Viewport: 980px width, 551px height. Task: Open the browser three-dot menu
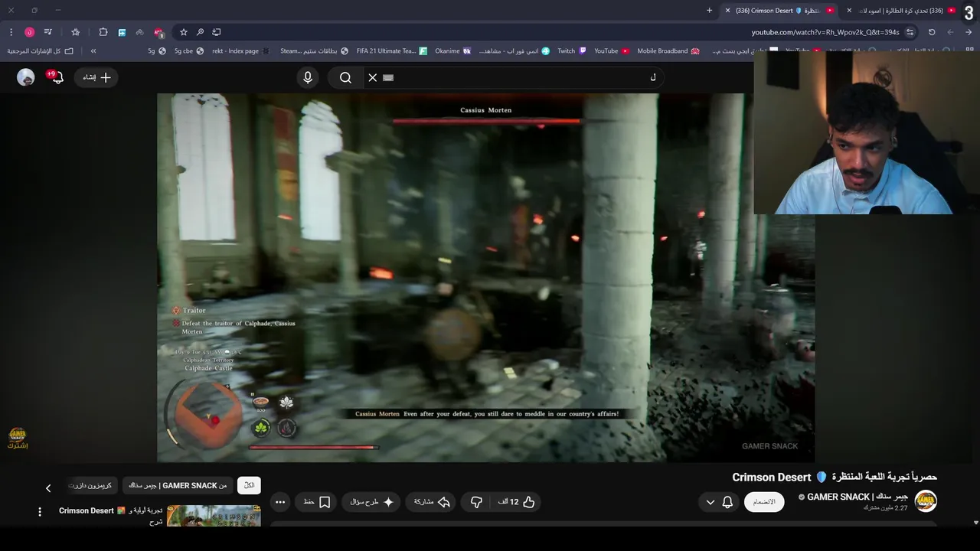11,32
